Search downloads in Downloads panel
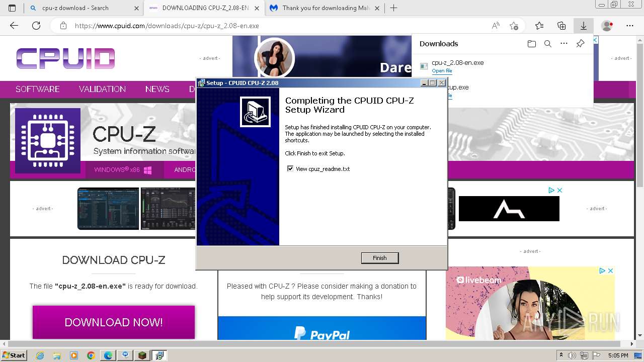644x362 pixels. [548, 44]
